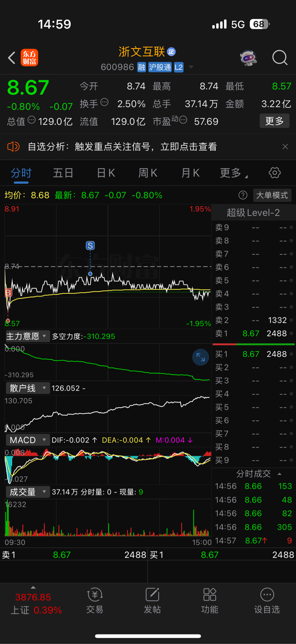Open the robot assistant icon

[248, 58]
